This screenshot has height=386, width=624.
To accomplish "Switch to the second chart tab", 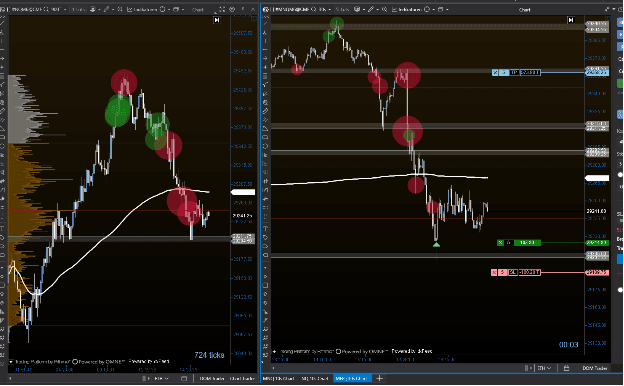I will coord(315,378).
